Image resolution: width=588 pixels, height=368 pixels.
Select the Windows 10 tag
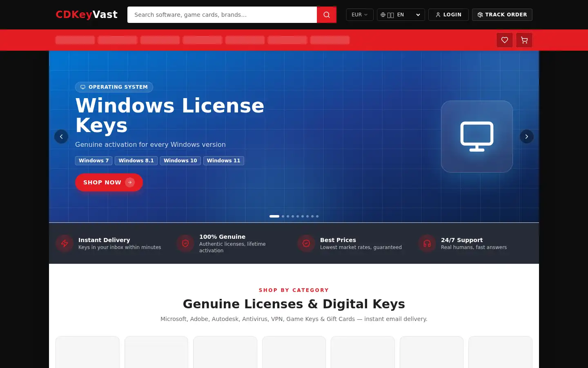[180, 161]
